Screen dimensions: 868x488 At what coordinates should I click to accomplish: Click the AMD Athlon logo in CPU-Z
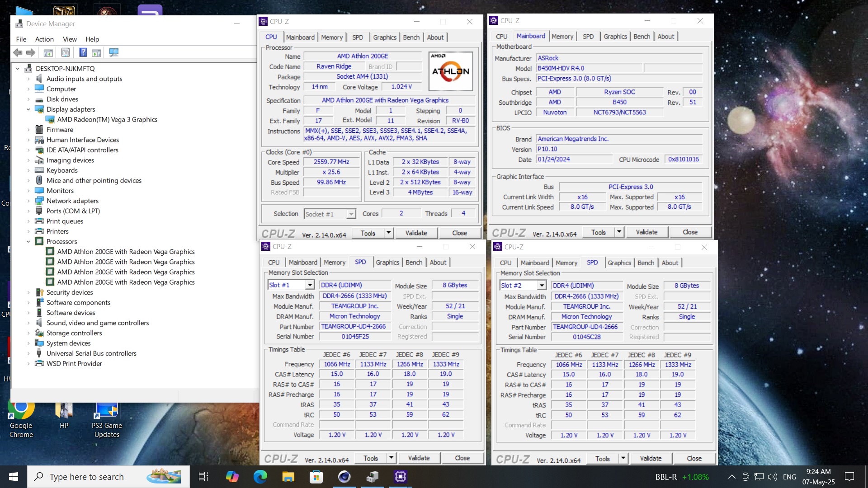(451, 71)
